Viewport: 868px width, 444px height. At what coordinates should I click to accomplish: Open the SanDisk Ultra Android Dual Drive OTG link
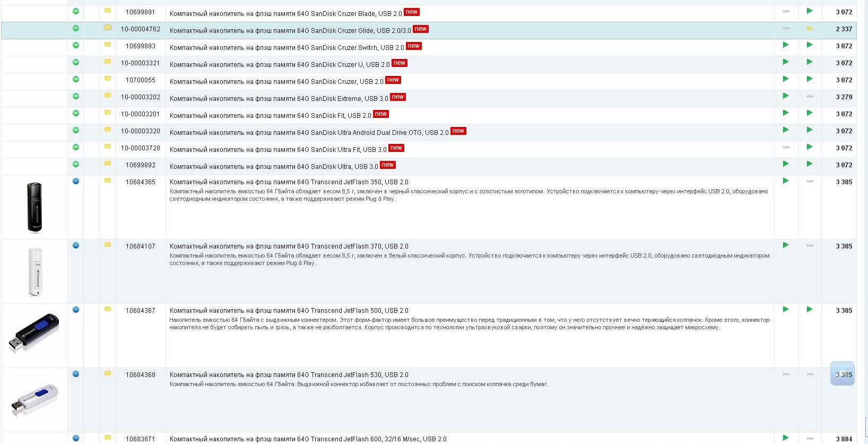(309, 132)
